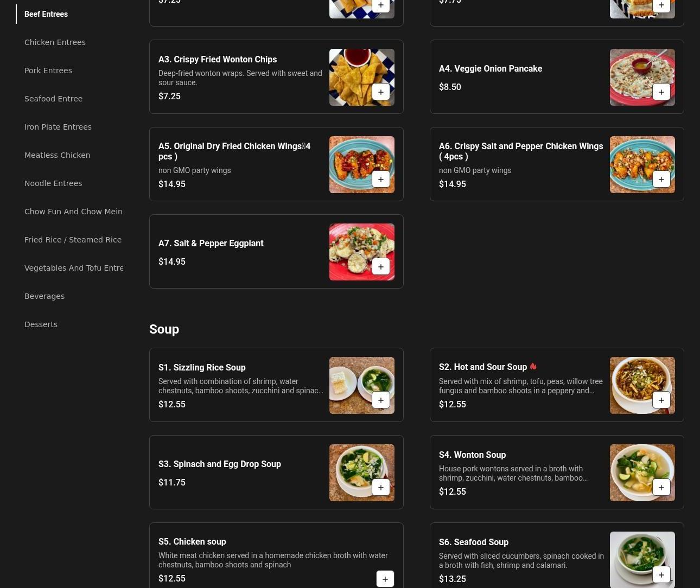This screenshot has height=588, width=700.
Task: Select Iron Plate Entrees category
Action: click(58, 127)
